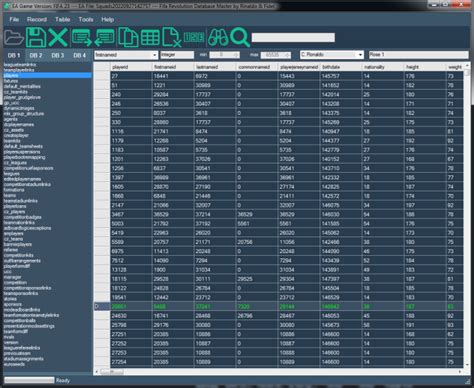This screenshot has height=388, width=474.
Task: Click the min value spinner arrows
Action: (236, 55)
